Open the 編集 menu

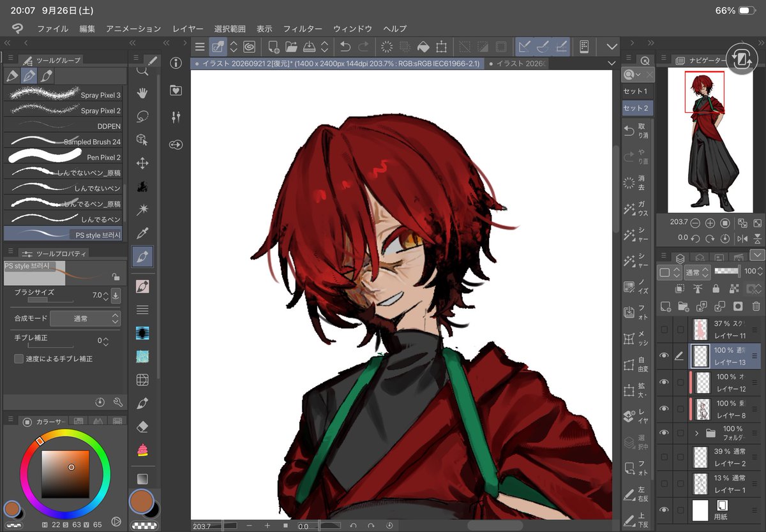87,29
